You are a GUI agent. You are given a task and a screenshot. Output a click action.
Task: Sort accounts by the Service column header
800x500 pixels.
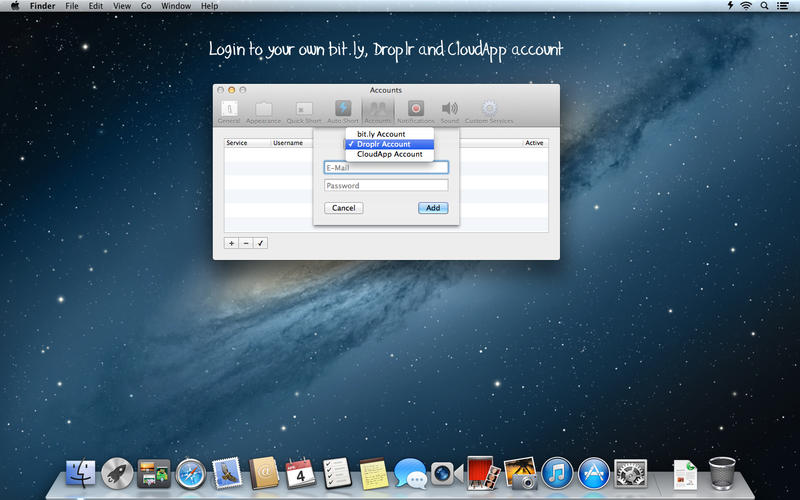247,143
